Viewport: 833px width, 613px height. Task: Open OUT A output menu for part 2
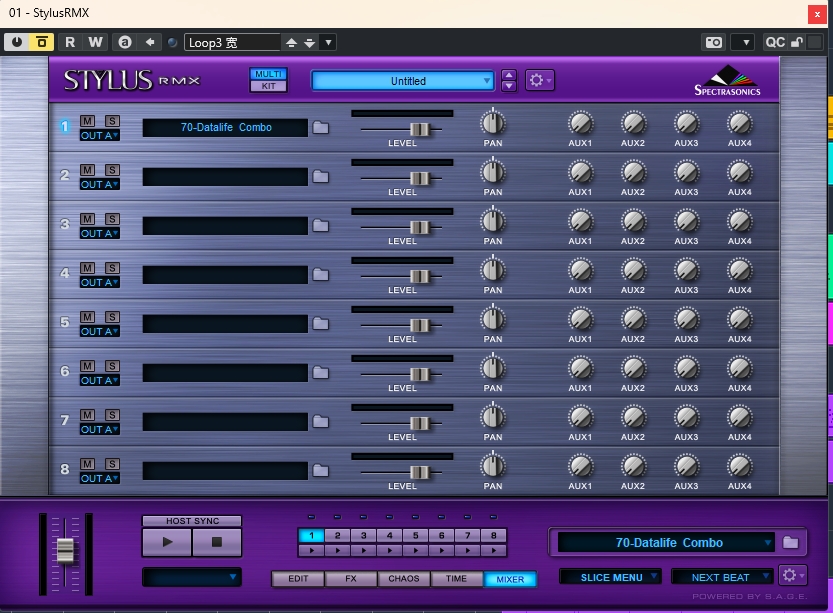pyautogui.click(x=99, y=184)
